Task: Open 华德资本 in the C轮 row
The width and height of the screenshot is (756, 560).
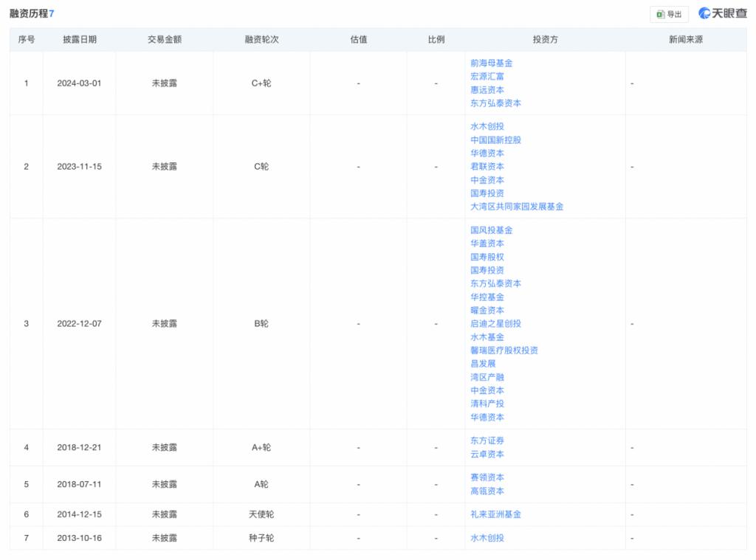Action: click(487, 153)
